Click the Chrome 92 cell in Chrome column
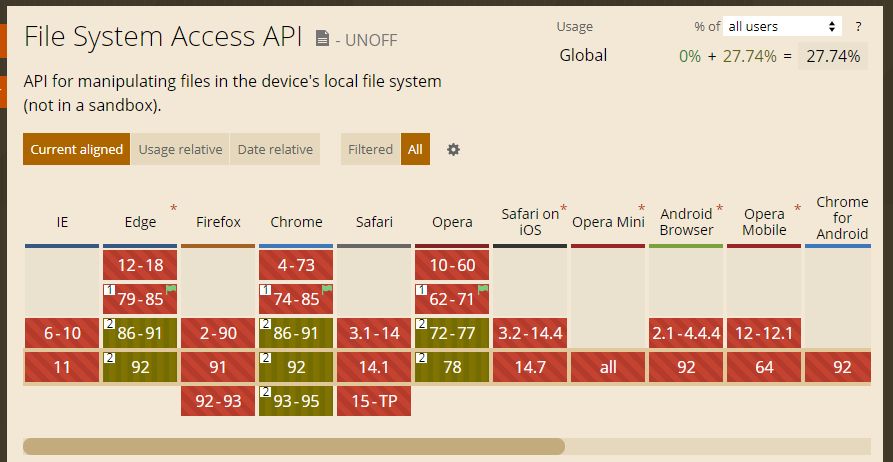 296,367
